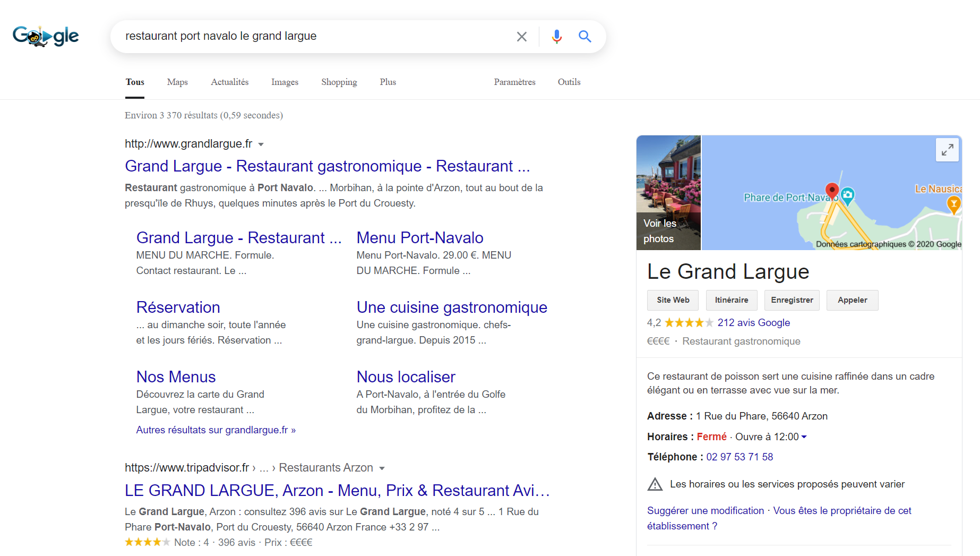Screen dimensions: 980x556
Task: Click the Site Web button
Action: [673, 300]
